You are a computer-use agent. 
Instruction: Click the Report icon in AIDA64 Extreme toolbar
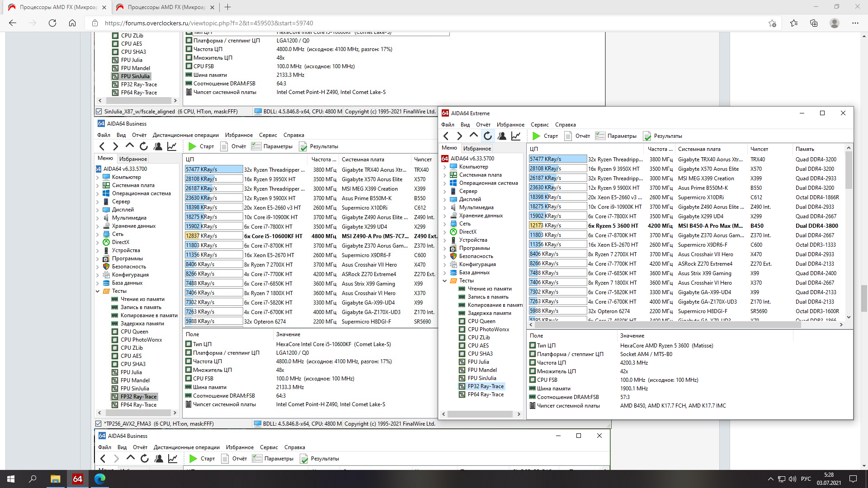coord(568,136)
